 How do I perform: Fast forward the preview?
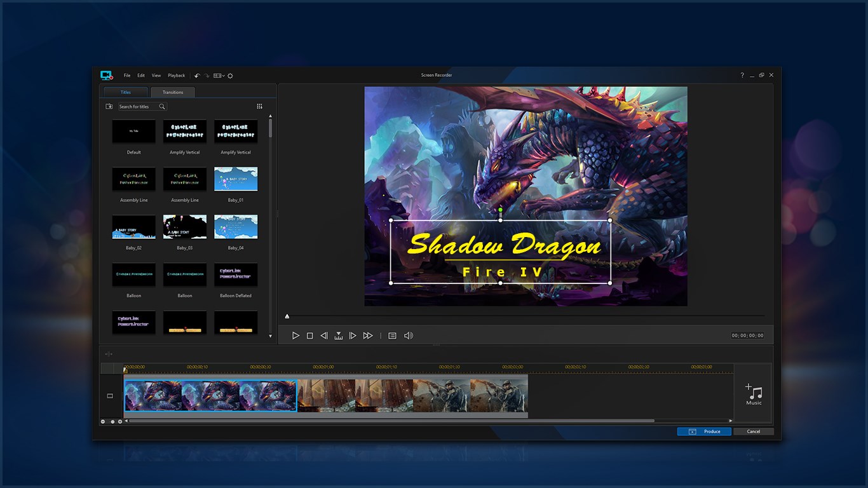pos(368,335)
